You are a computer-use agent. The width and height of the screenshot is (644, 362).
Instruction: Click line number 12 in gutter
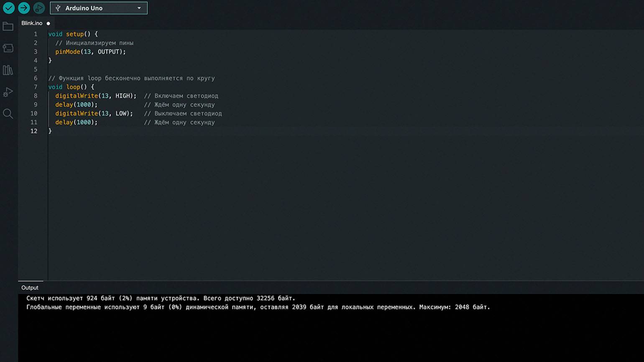(x=34, y=131)
